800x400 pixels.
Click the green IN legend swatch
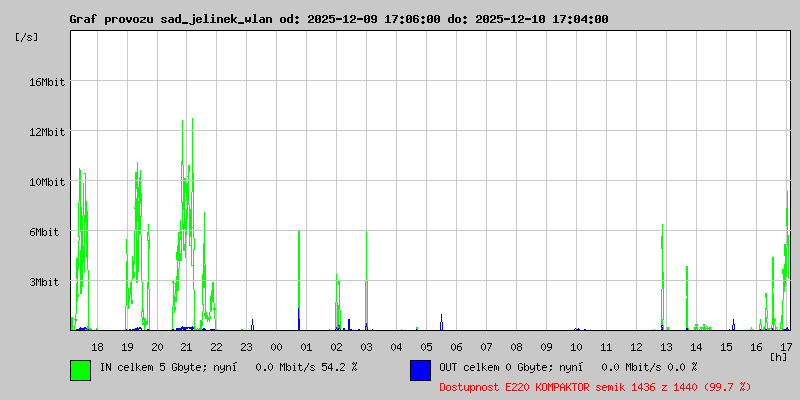(x=81, y=370)
